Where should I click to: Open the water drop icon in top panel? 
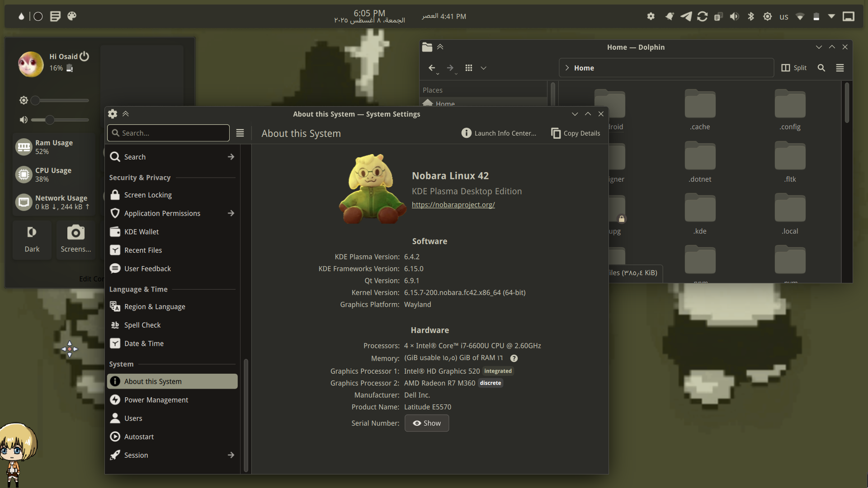click(x=21, y=16)
